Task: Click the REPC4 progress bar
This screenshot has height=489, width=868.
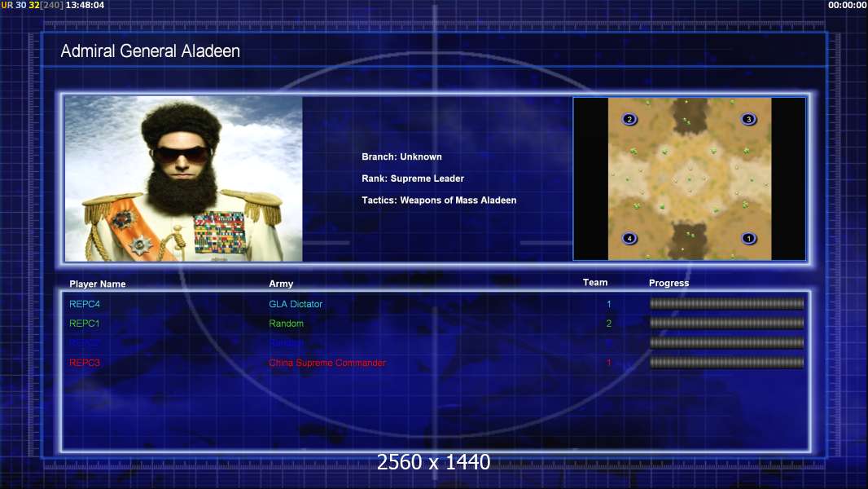Action: click(726, 303)
